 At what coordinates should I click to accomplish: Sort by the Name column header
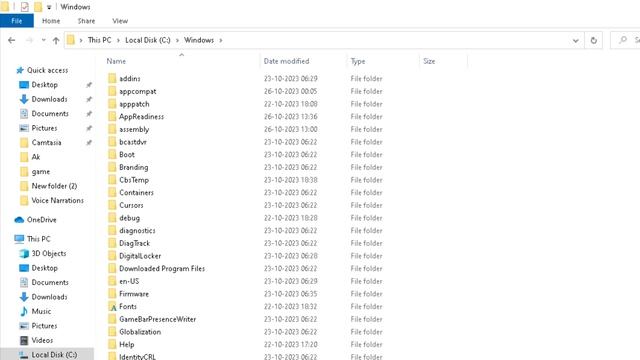coord(116,61)
